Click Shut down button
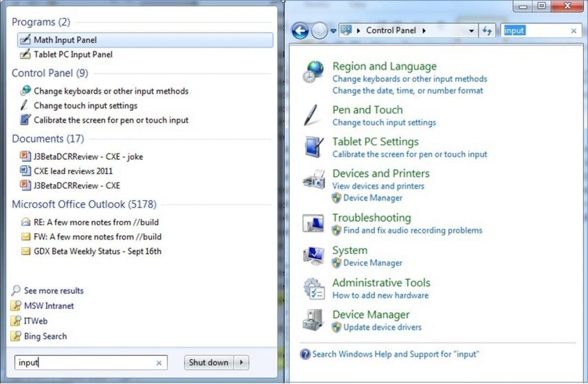 [209, 362]
